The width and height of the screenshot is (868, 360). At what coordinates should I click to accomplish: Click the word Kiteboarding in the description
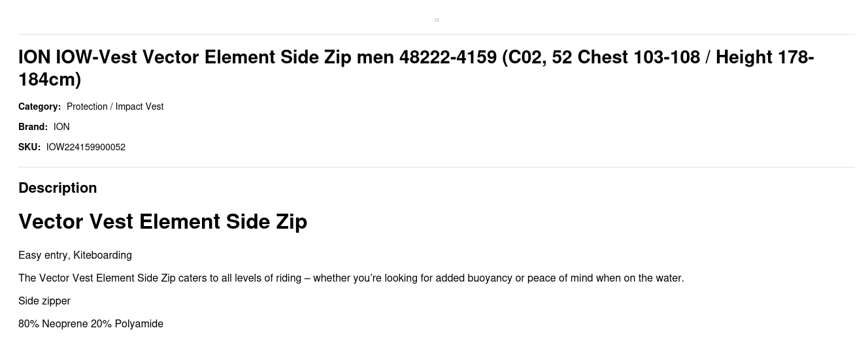click(x=103, y=255)
